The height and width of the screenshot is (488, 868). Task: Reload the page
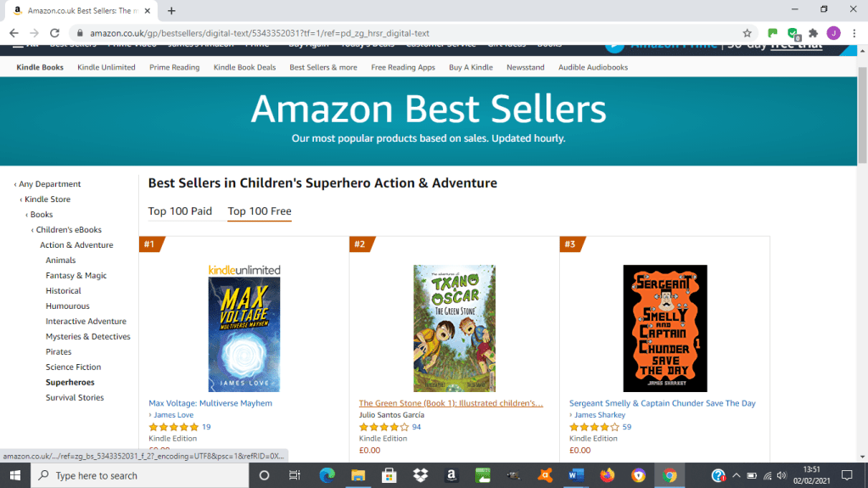55,33
